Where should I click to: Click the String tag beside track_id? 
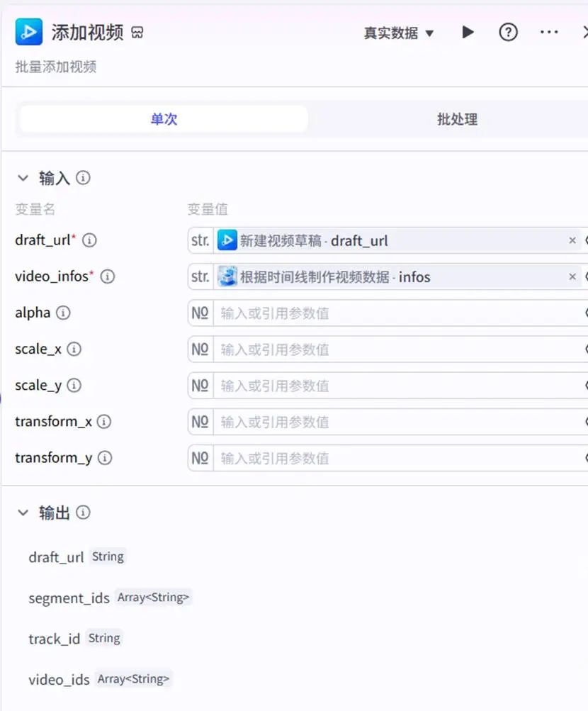pos(104,638)
